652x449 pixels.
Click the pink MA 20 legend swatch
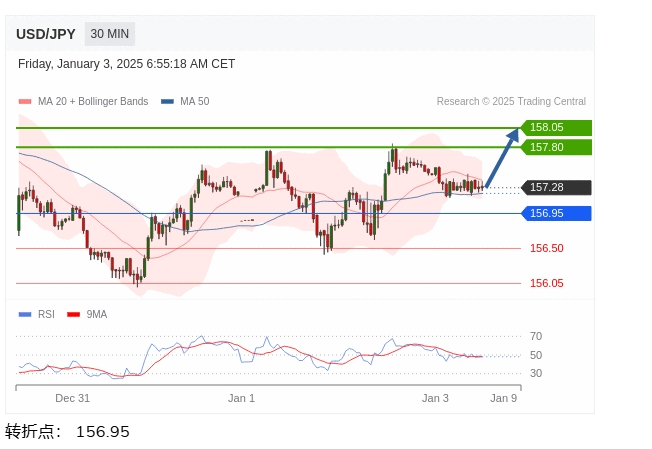(25, 101)
